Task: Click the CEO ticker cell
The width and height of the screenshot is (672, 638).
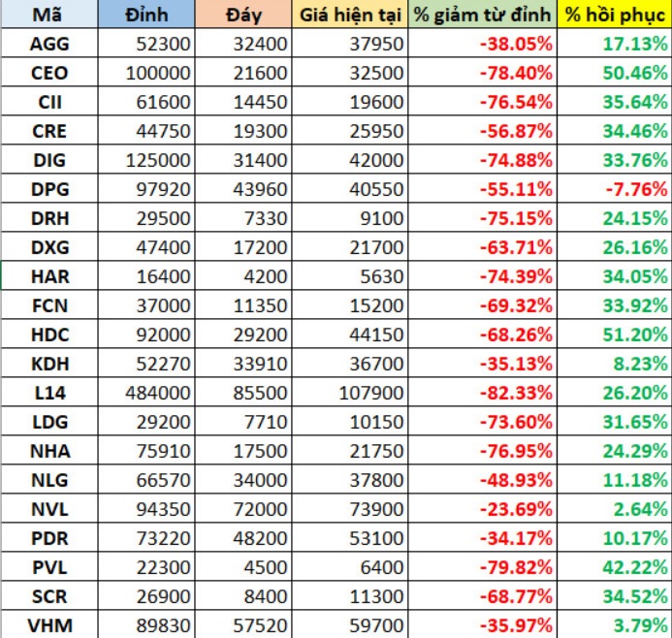Action: pos(49,73)
